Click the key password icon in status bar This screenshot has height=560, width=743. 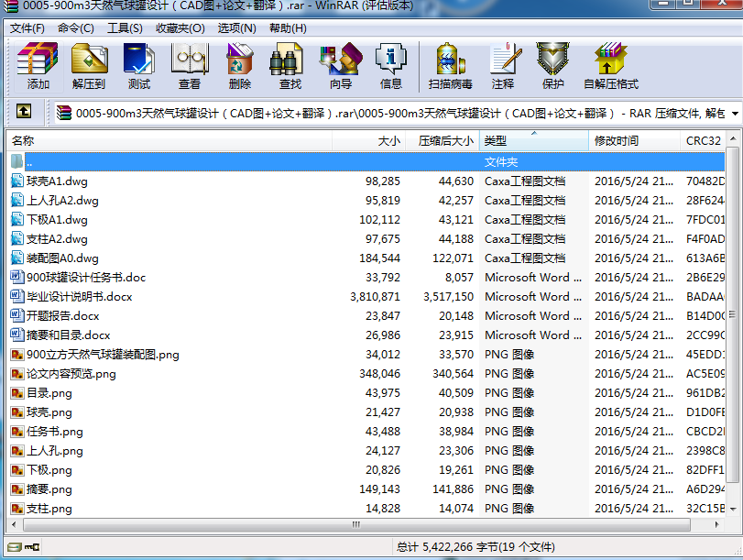tap(32, 547)
